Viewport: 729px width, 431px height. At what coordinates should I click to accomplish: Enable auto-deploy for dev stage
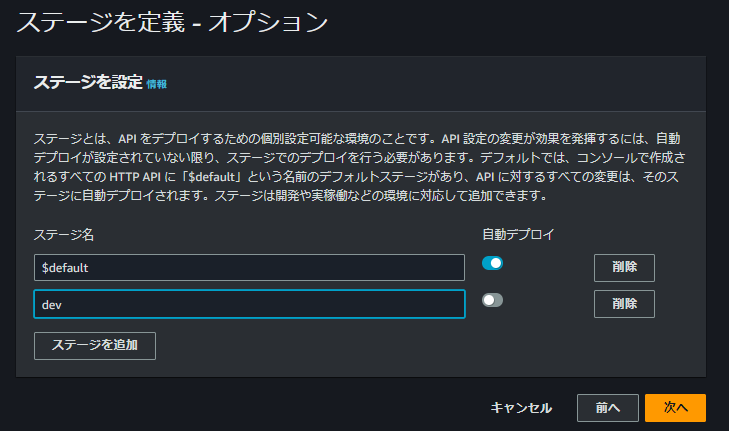492,300
